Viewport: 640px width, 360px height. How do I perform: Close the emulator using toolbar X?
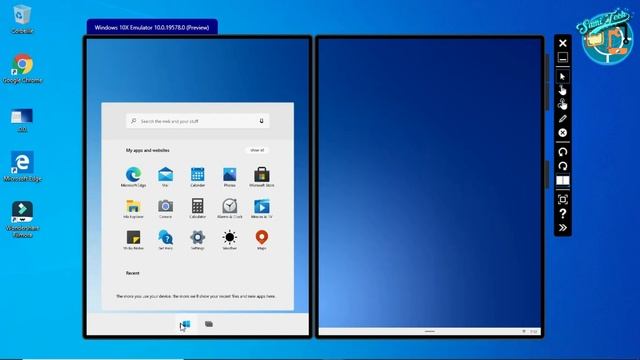click(x=562, y=43)
